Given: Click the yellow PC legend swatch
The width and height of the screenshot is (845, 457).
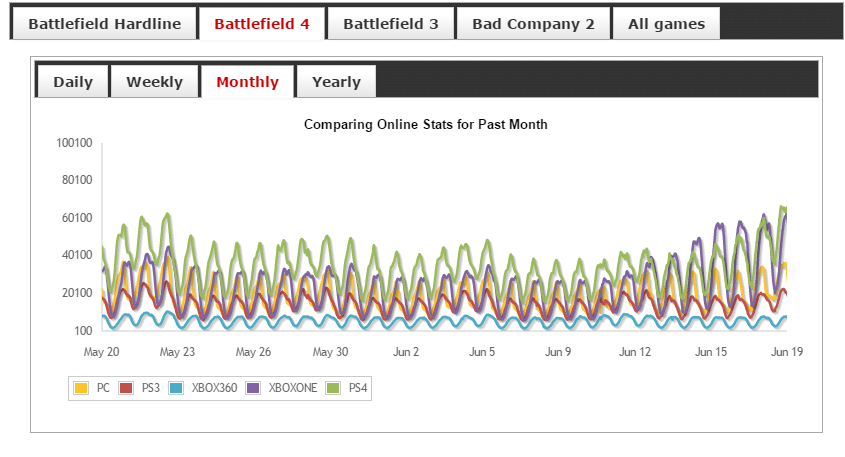Looking at the screenshot, I should [81, 387].
